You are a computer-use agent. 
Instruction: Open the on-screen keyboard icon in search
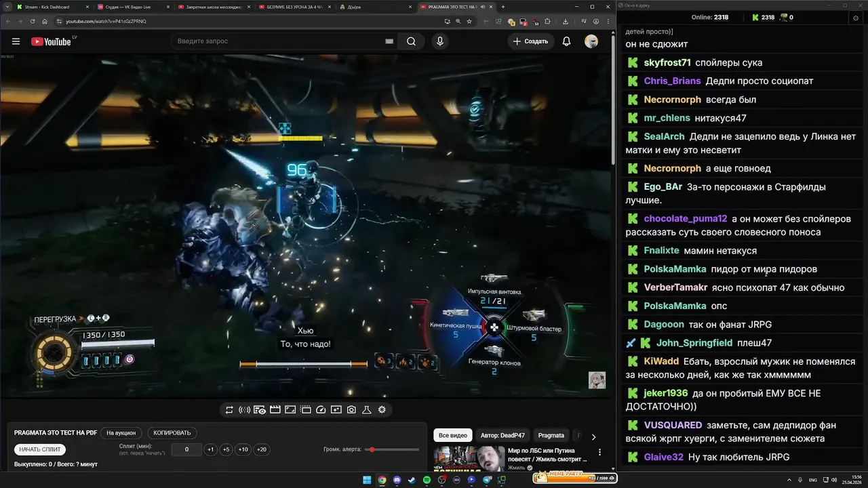click(389, 41)
